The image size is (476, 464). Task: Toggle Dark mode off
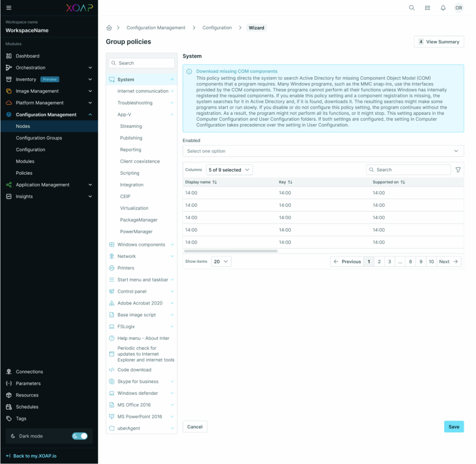pyautogui.click(x=79, y=436)
